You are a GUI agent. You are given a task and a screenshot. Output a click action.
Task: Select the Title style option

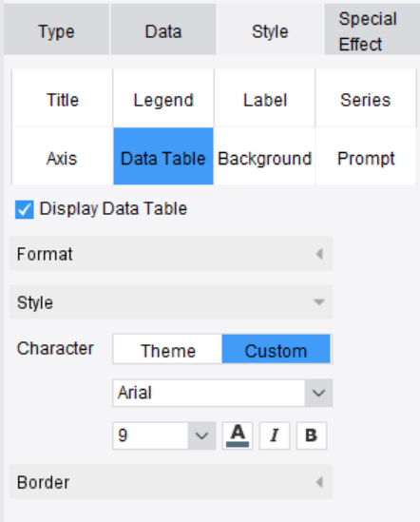pyautogui.click(x=62, y=99)
